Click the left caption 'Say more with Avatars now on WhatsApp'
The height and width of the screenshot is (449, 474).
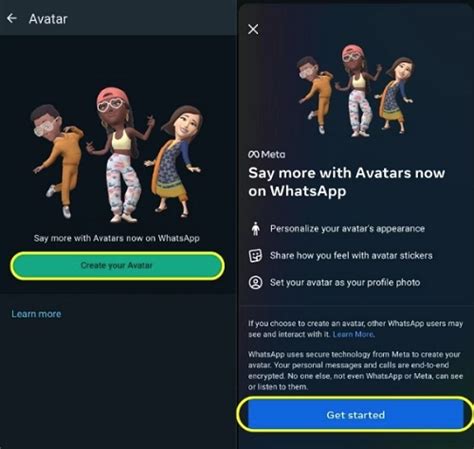coord(117,238)
